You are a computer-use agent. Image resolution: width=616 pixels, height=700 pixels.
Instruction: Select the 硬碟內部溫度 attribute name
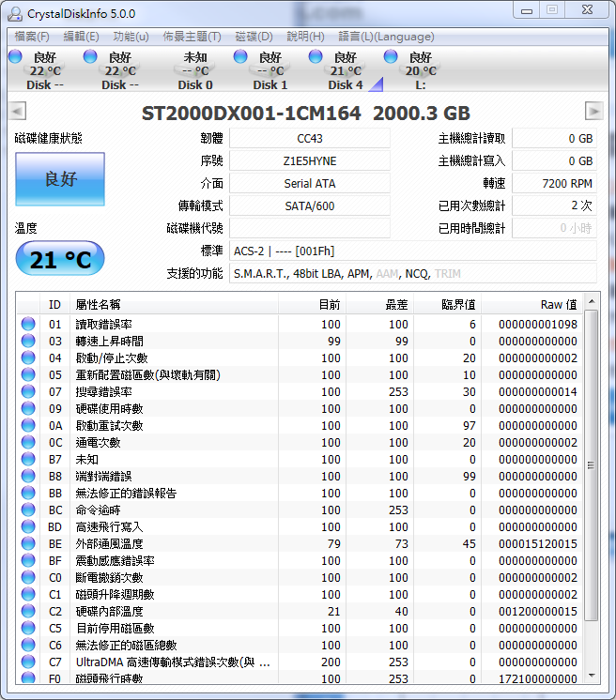click(x=110, y=611)
